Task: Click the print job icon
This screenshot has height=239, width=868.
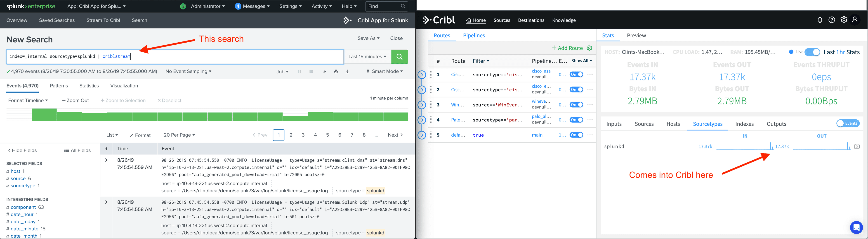Action: [x=336, y=72]
